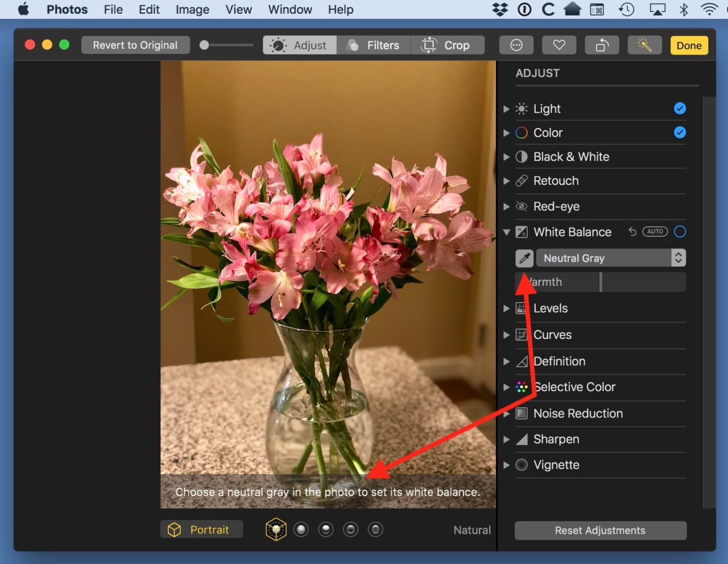Open the Window menu
This screenshot has height=564, width=728.
coord(290,10)
